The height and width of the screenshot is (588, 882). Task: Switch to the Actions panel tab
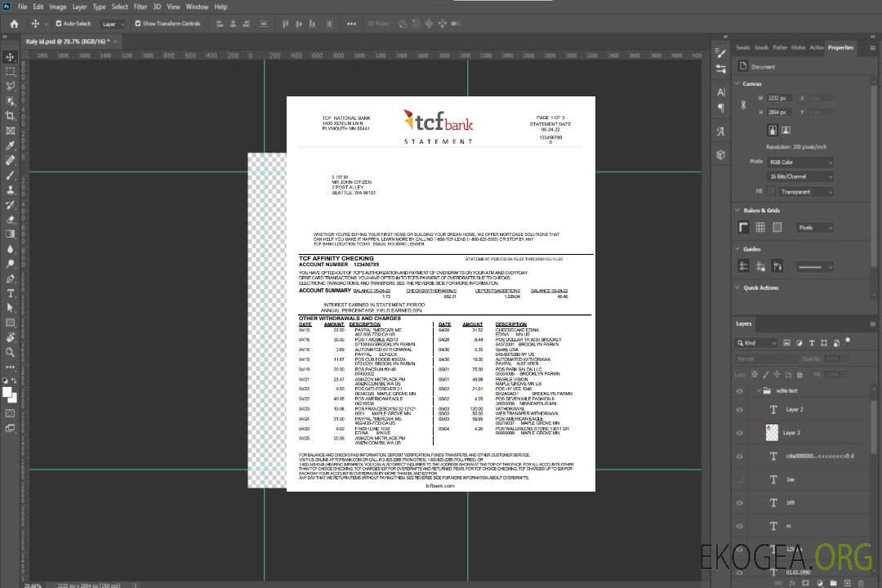point(816,47)
